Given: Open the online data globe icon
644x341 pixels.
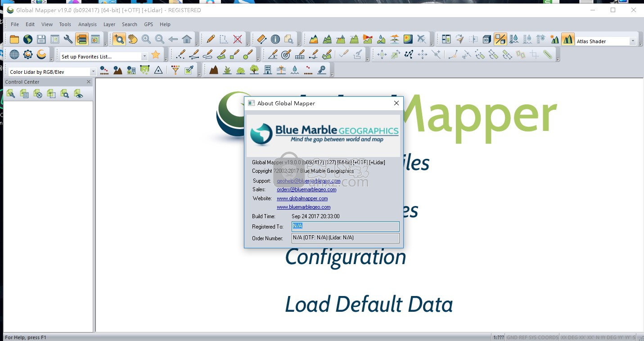Looking at the screenshot, I should (28, 40).
